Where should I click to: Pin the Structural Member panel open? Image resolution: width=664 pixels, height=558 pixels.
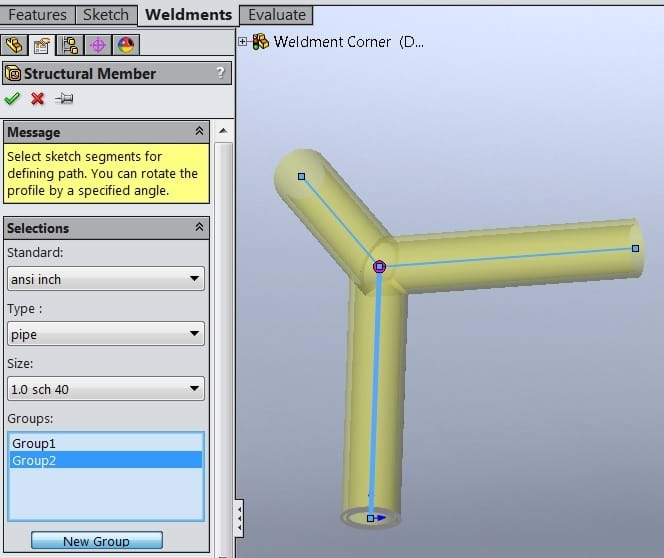pos(64,98)
